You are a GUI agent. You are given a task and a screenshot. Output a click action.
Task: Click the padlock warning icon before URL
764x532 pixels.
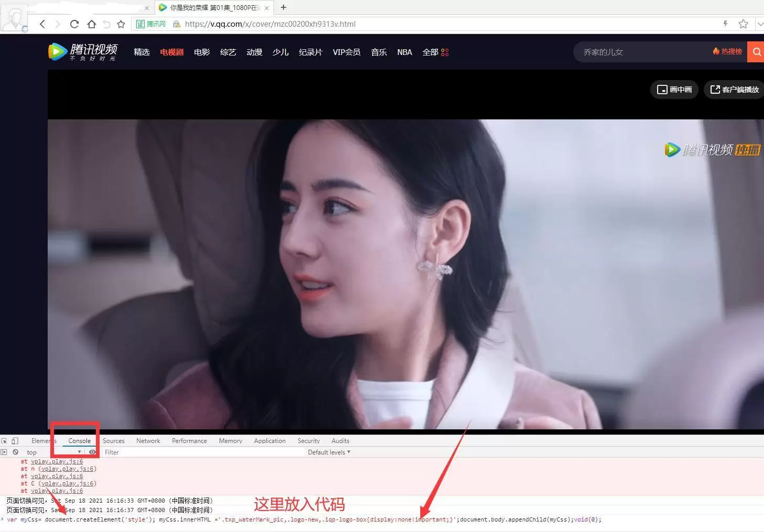pyautogui.click(x=177, y=24)
